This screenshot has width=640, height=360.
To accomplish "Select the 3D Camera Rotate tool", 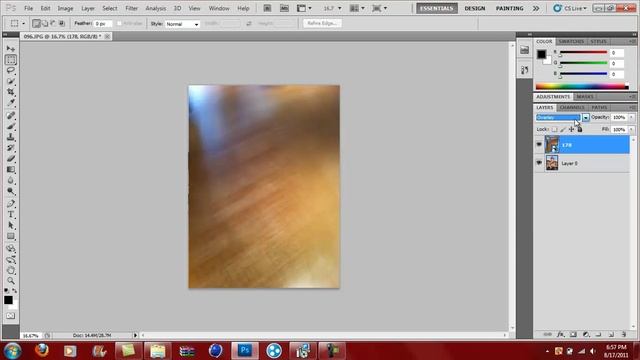I will pyautogui.click(x=11, y=259).
